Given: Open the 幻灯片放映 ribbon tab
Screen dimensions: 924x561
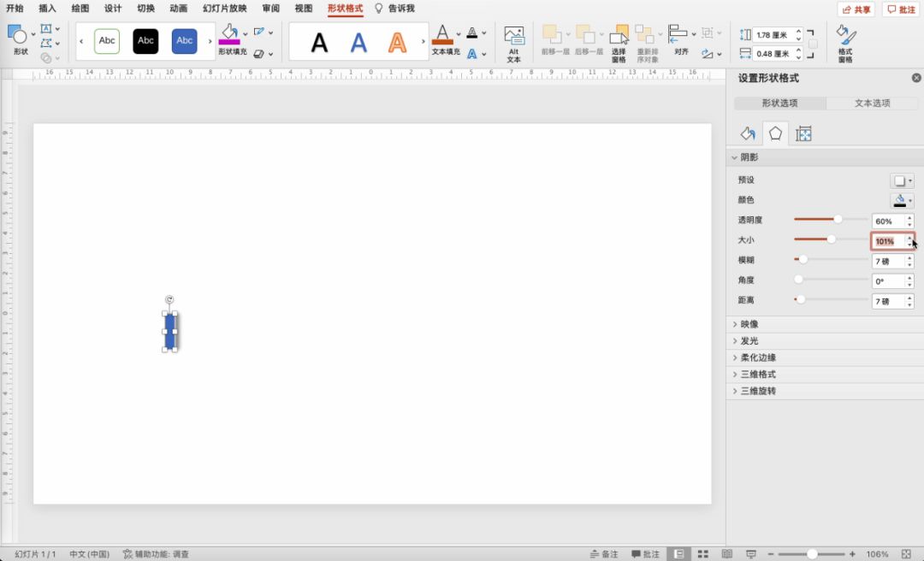Looking at the screenshot, I should [x=224, y=9].
